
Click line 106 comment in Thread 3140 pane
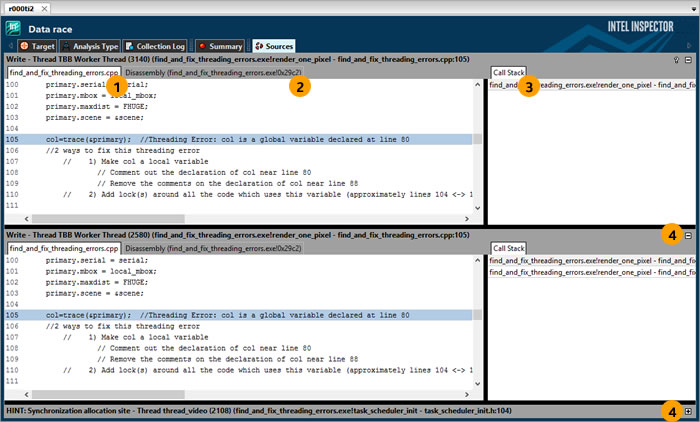[122, 150]
